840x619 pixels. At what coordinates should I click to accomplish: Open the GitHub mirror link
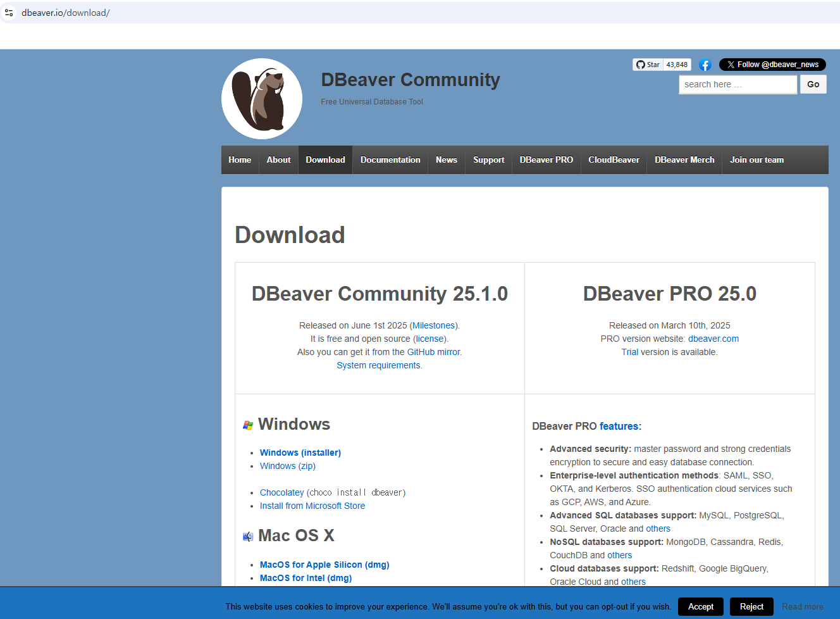click(433, 352)
